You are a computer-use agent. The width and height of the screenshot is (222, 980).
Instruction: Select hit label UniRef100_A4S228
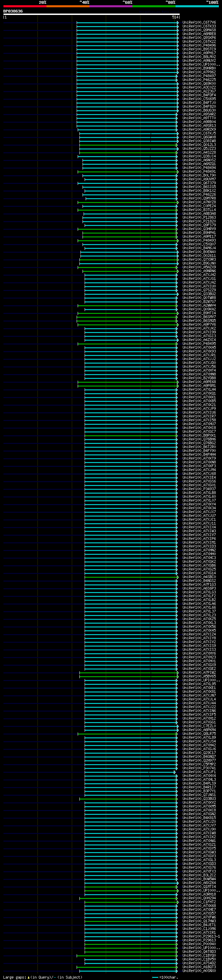(x=199, y=153)
